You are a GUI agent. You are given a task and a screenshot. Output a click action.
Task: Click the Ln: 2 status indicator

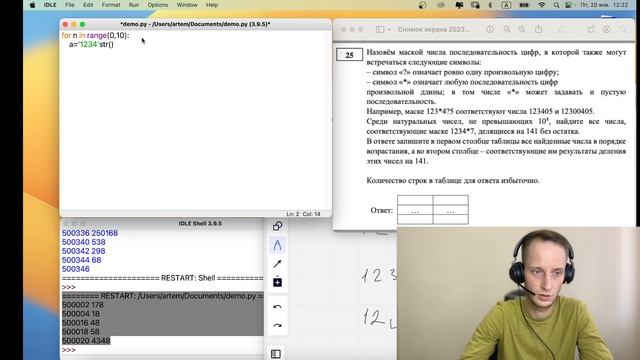pyautogui.click(x=293, y=214)
